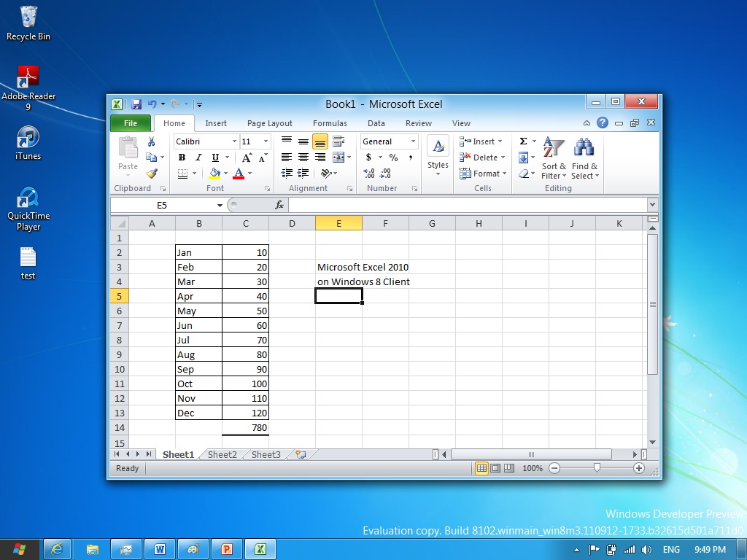Screen dimensions: 747x560
Task: Click the AutoSum sigma icon
Action: (x=523, y=141)
